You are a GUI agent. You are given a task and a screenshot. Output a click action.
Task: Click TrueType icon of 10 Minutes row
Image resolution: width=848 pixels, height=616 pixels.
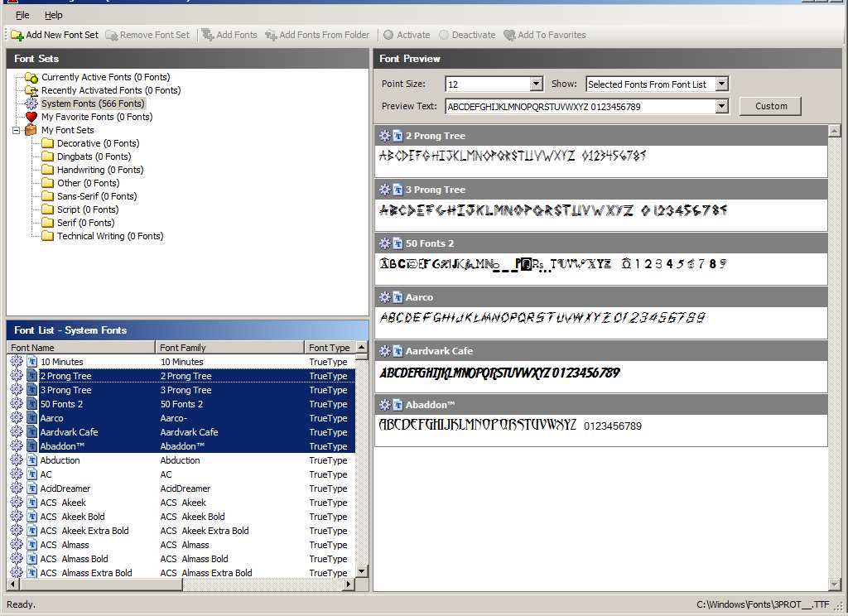tap(32, 361)
